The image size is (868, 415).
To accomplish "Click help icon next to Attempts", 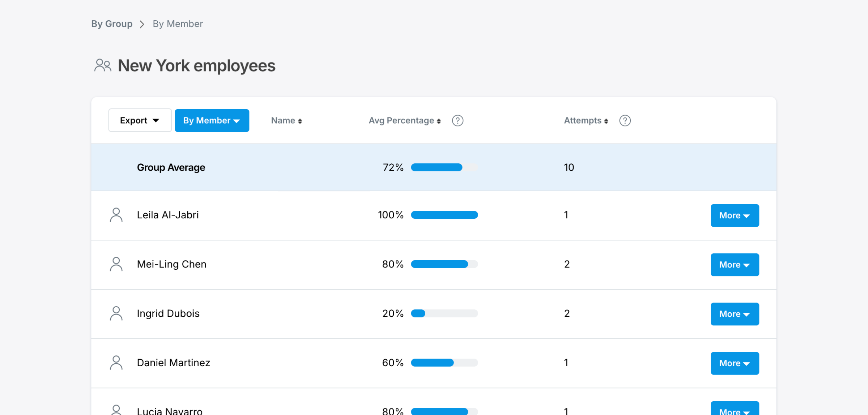I will point(625,120).
